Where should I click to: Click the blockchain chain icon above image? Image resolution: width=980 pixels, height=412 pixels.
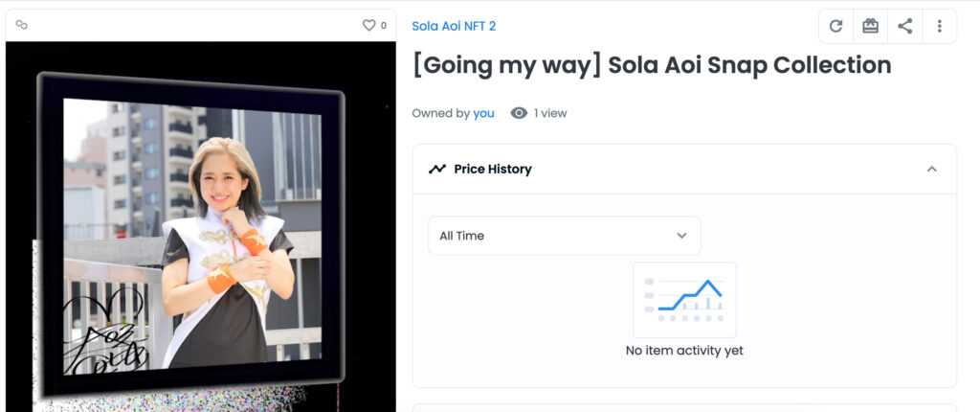(x=21, y=25)
